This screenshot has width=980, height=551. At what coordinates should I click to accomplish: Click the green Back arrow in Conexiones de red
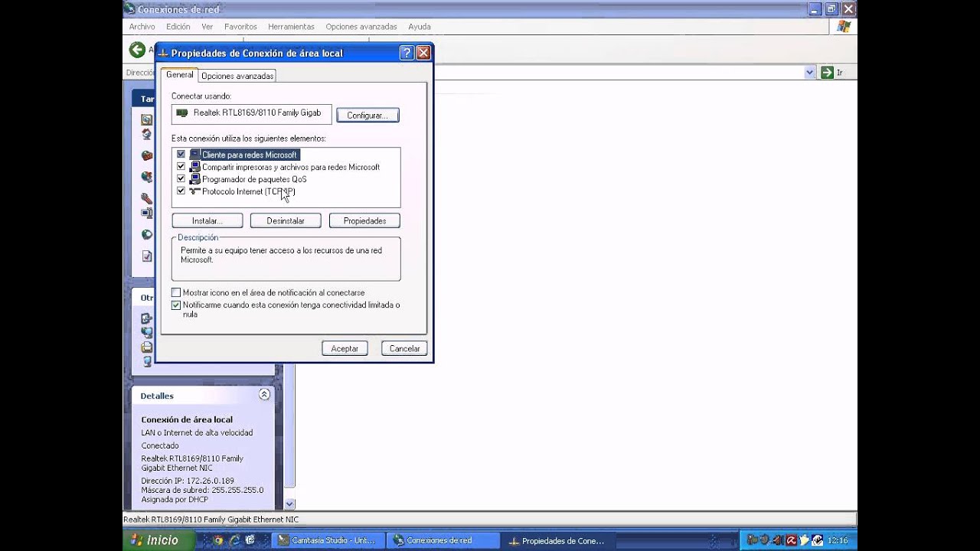(137, 51)
